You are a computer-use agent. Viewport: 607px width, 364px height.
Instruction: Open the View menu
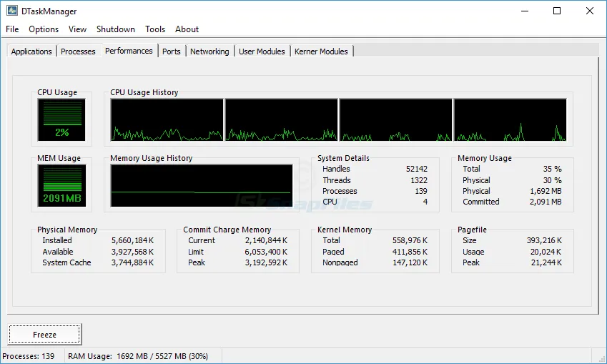[x=77, y=29]
